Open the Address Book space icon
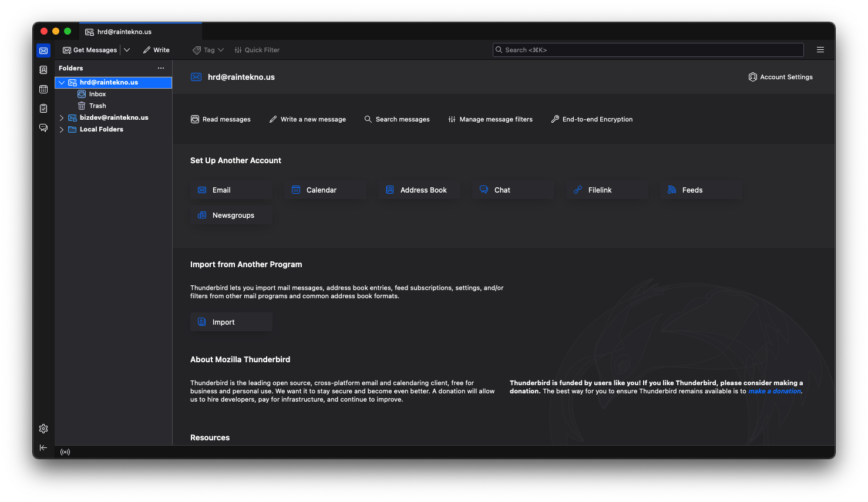868x502 pixels. [x=43, y=70]
